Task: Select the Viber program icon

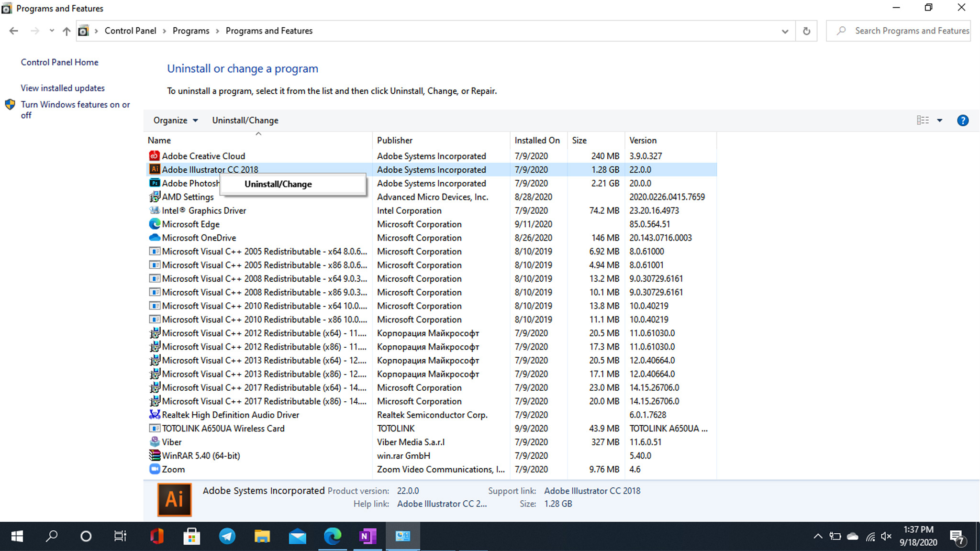Action: [x=154, y=442]
